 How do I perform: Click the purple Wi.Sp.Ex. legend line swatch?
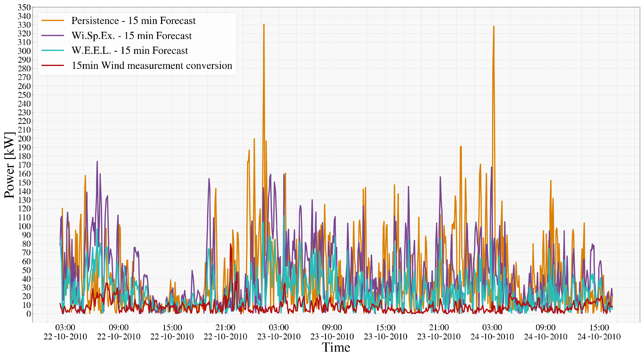coord(53,35)
